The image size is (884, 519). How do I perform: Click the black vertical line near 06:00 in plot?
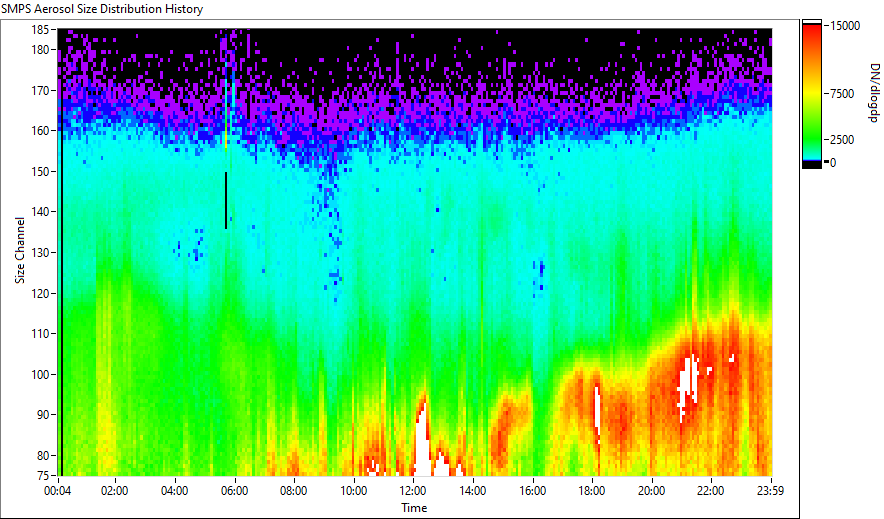[226, 200]
